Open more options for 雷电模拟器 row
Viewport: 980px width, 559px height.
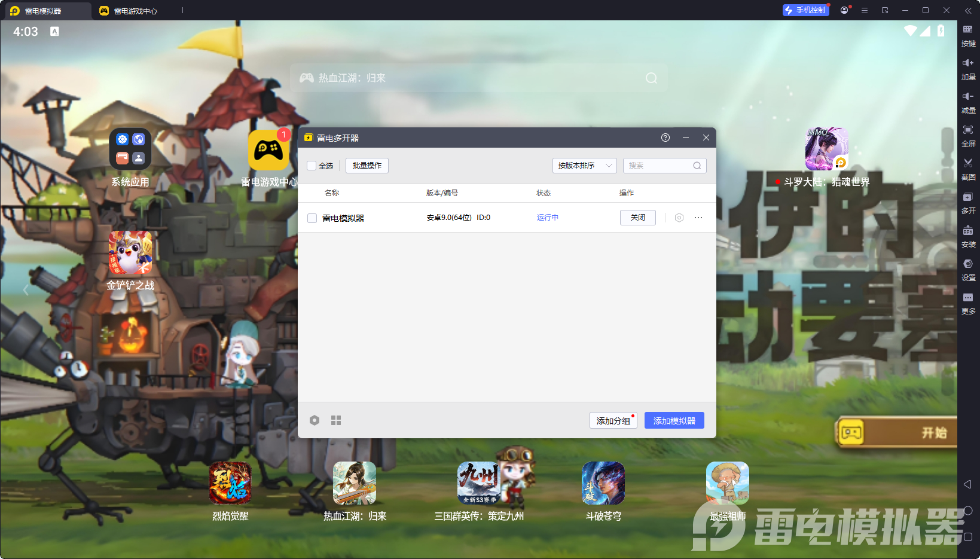pos(698,218)
